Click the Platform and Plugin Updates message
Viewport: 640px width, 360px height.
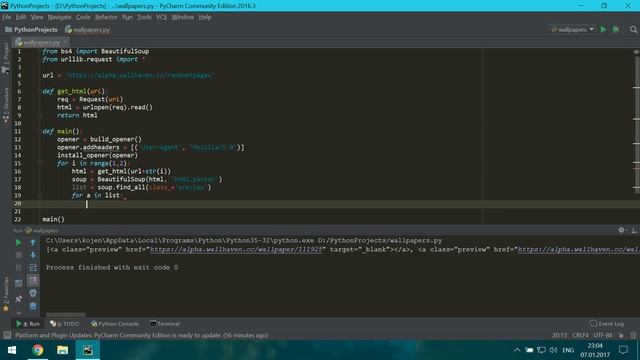point(142,335)
